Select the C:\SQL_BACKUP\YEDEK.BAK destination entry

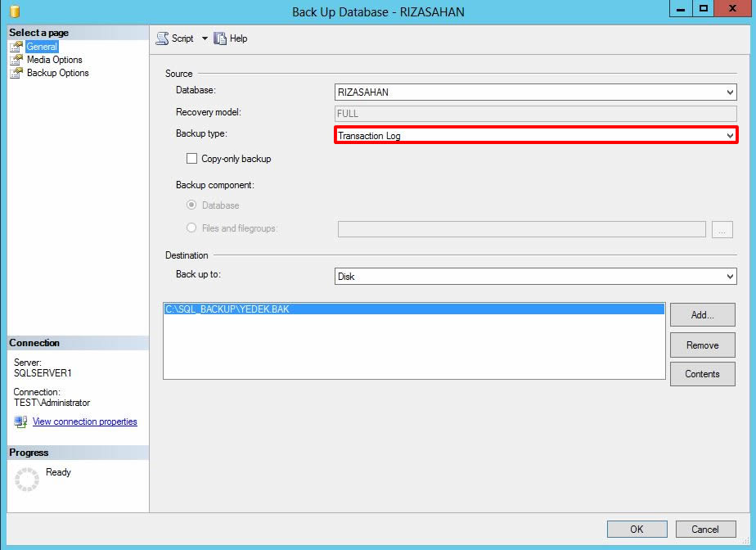coord(413,309)
